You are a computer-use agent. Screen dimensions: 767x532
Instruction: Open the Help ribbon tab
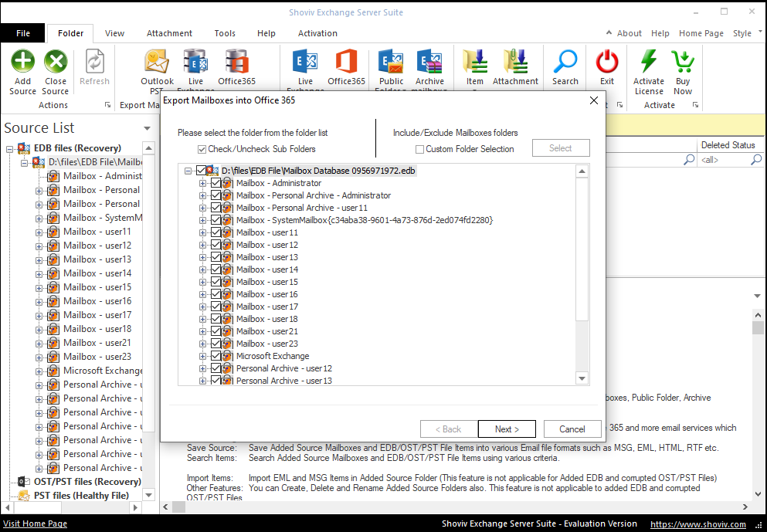[x=266, y=33]
